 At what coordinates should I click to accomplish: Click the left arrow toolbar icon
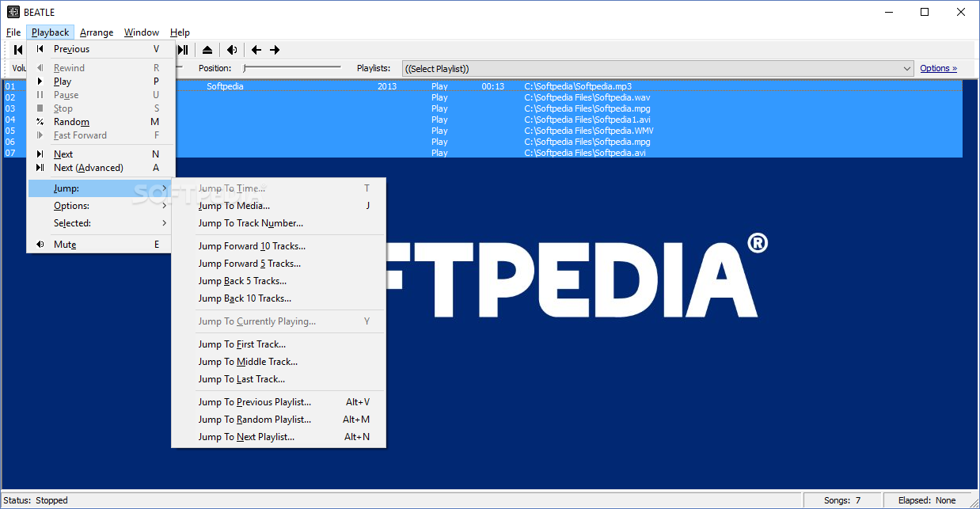(256, 50)
